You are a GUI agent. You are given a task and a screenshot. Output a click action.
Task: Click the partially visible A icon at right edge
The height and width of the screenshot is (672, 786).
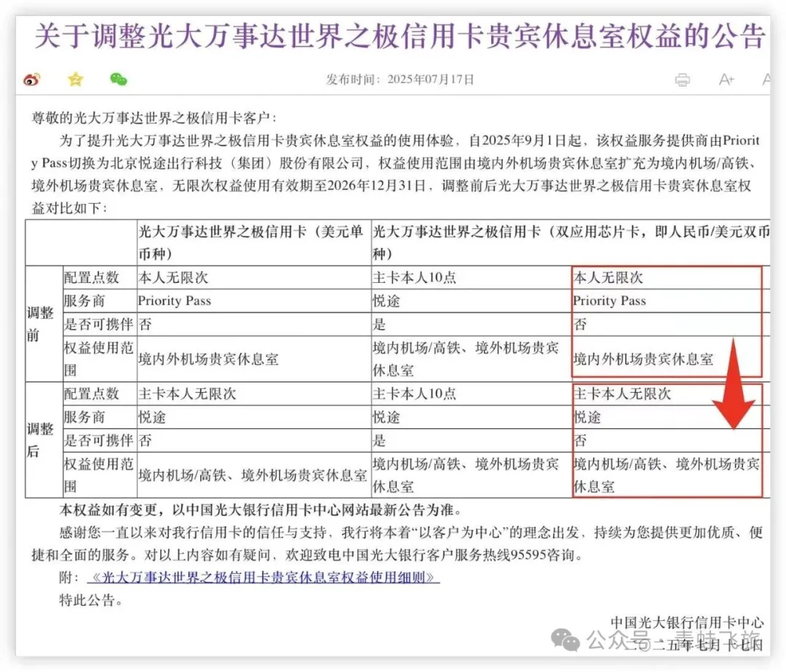point(765,80)
